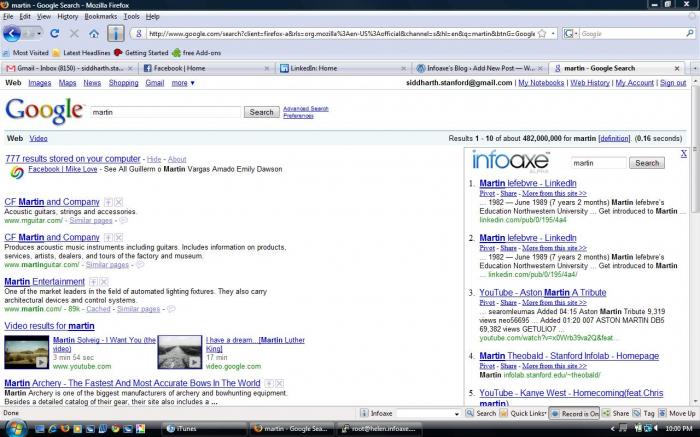
Task: Open the Most Visited bookmarks folder
Action: (26, 53)
